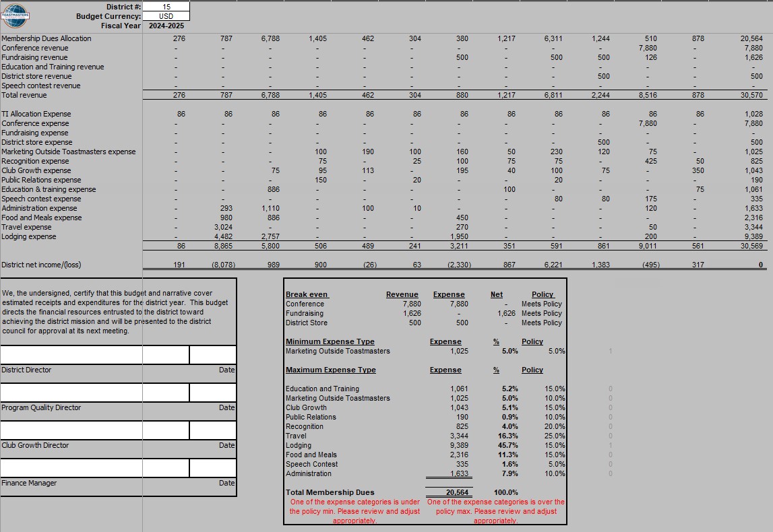Click the total revenue value 30,570

pyautogui.click(x=751, y=95)
